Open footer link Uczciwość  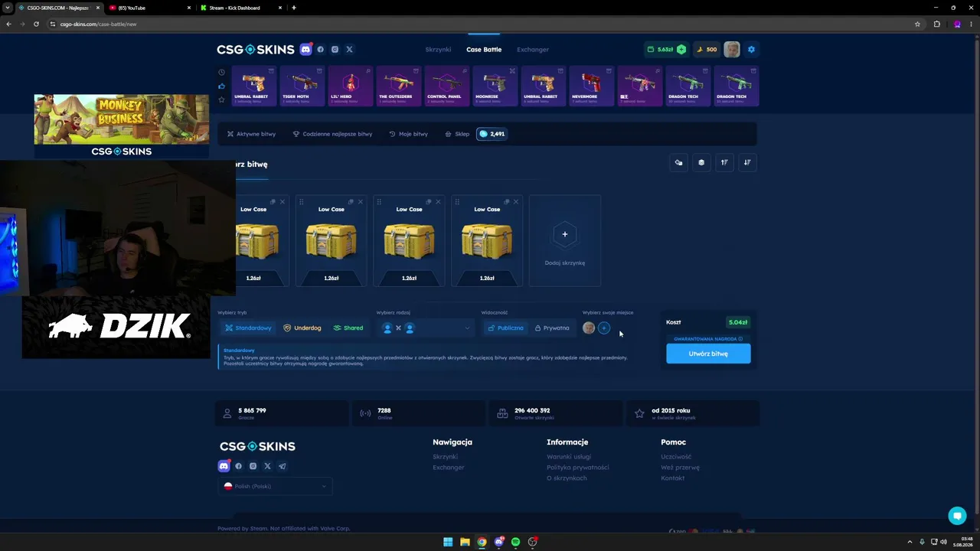pos(676,457)
